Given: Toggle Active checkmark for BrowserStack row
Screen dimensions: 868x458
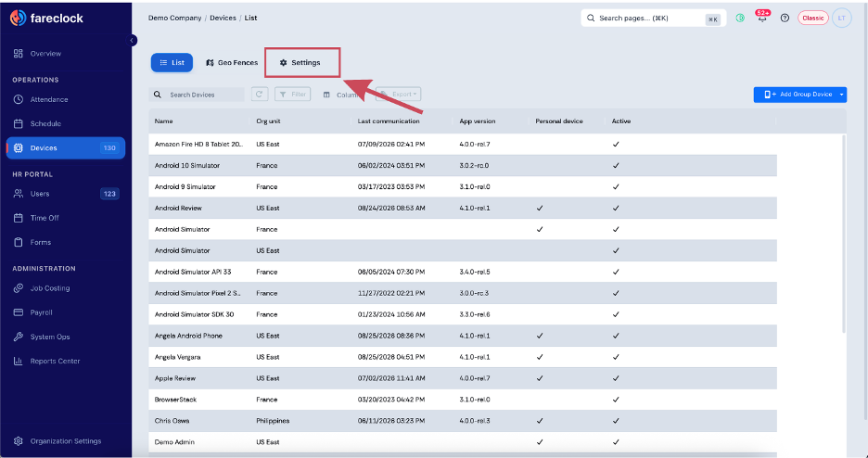Looking at the screenshot, I should pos(616,400).
